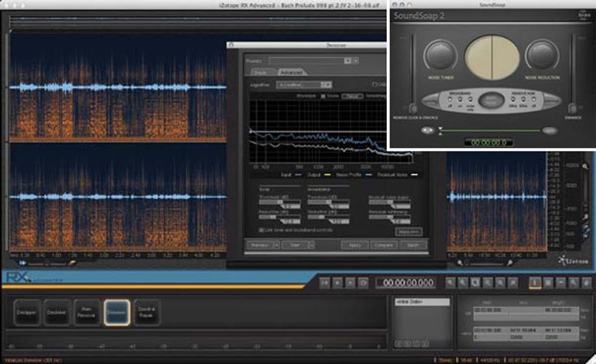Adjust the Broadband Reduction slider
Viewport: 596px width, 364px height.
(x=328, y=217)
